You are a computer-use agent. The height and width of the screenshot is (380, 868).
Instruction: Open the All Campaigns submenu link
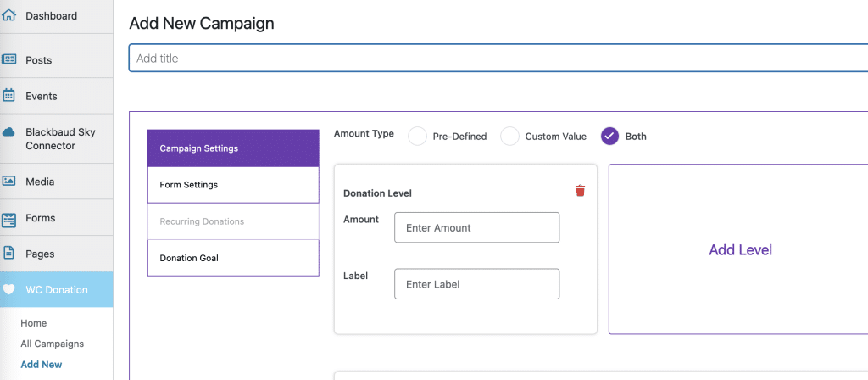(x=52, y=344)
